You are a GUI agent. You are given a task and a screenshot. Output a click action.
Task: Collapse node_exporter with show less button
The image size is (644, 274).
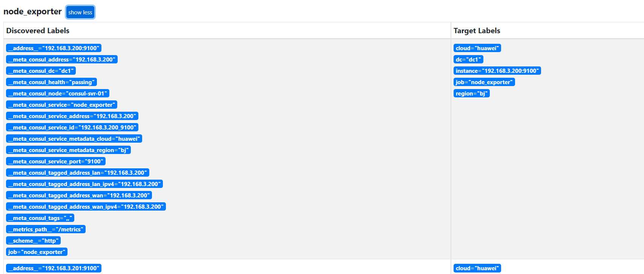tap(80, 12)
